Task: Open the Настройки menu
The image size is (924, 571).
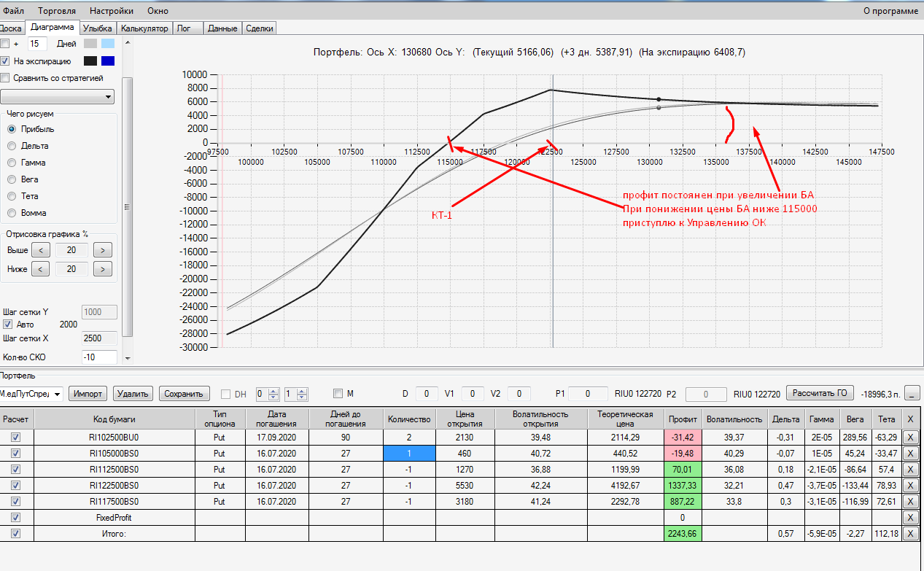Action: tap(112, 11)
